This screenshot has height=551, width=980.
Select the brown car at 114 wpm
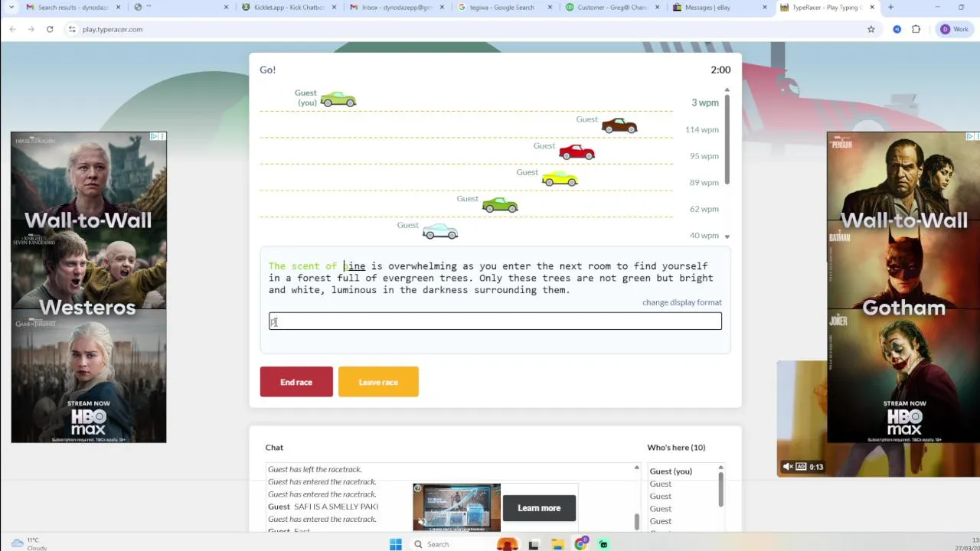[x=619, y=126]
